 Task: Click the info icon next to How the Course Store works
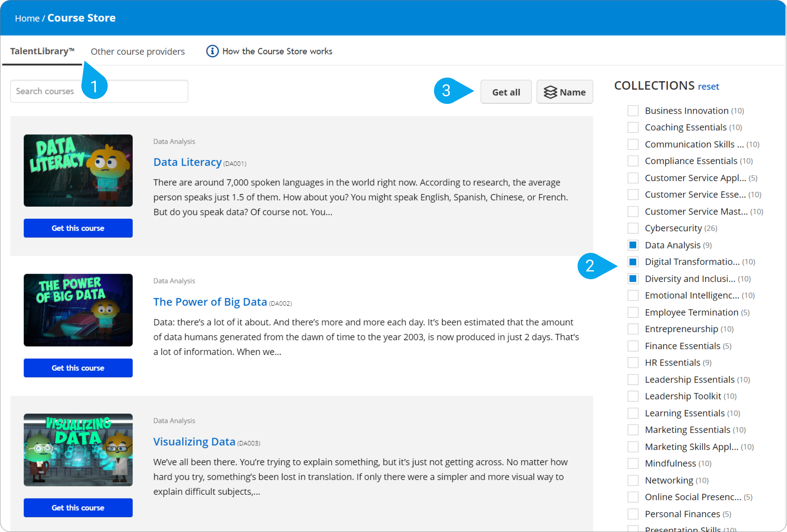pyautogui.click(x=212, y=51)
